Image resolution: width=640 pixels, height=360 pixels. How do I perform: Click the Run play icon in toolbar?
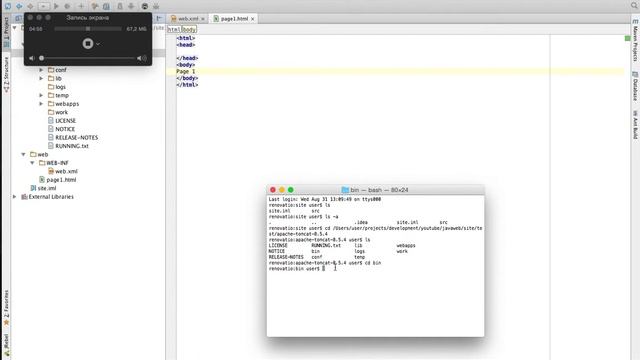tap(56, 6)
